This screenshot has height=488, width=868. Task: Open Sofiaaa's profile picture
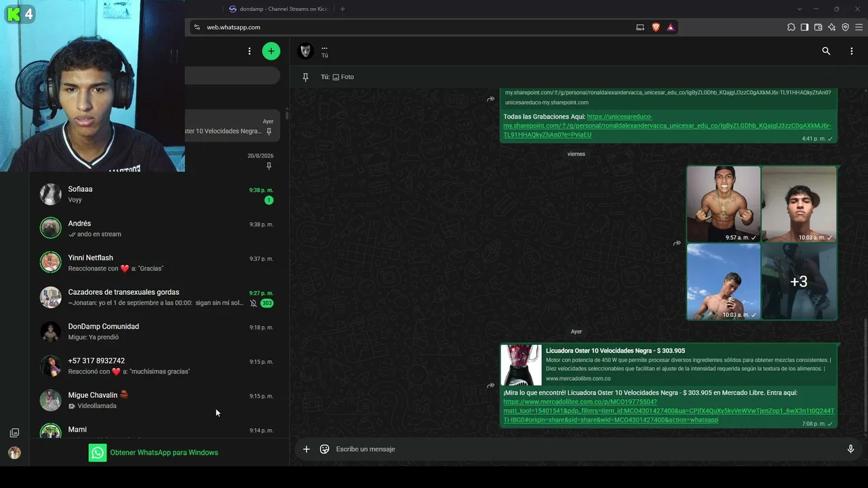50,195
